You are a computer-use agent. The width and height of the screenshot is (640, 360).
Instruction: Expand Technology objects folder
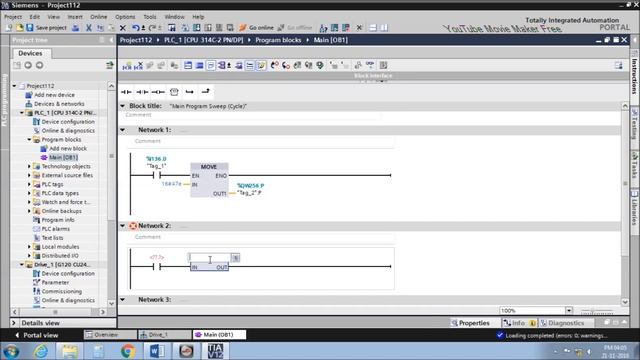coord(29,167)
